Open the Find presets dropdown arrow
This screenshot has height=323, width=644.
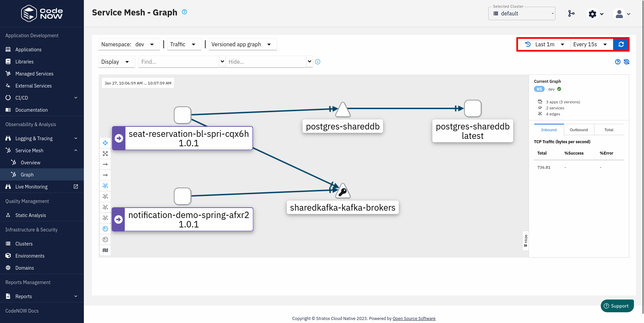[x=222, y=61]
